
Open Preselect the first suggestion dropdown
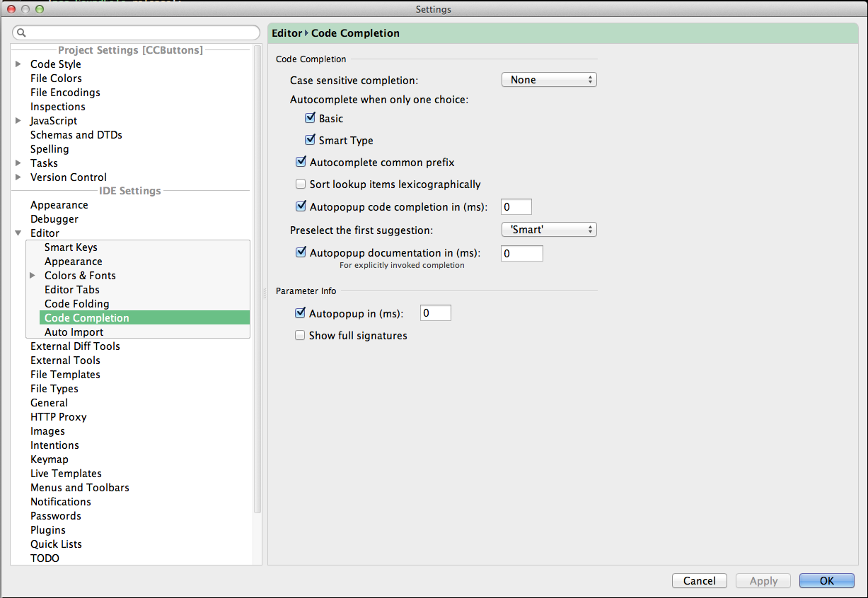coord(549,230)
